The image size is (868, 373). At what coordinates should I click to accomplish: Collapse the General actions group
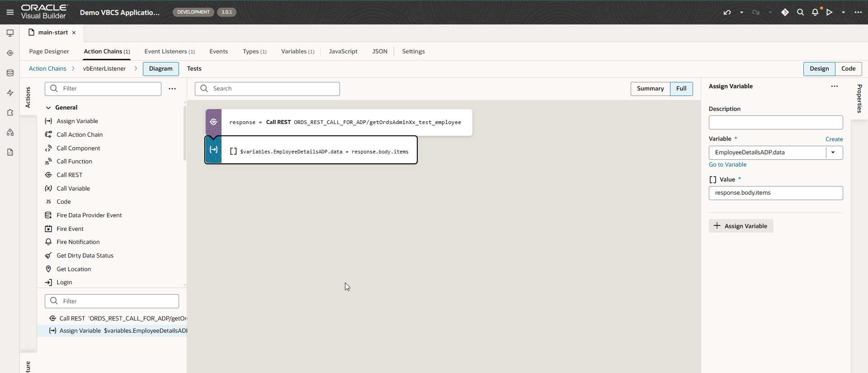[x=48, y=108]
